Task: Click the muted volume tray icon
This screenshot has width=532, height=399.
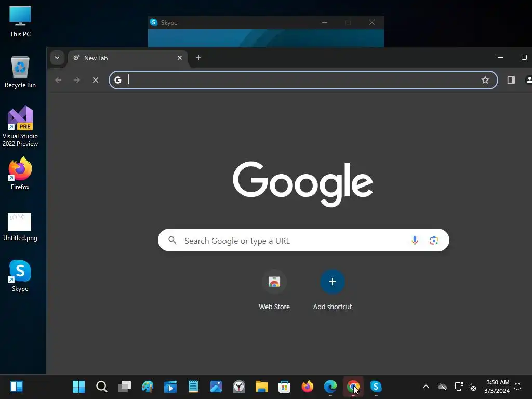Action: point(472,387)
